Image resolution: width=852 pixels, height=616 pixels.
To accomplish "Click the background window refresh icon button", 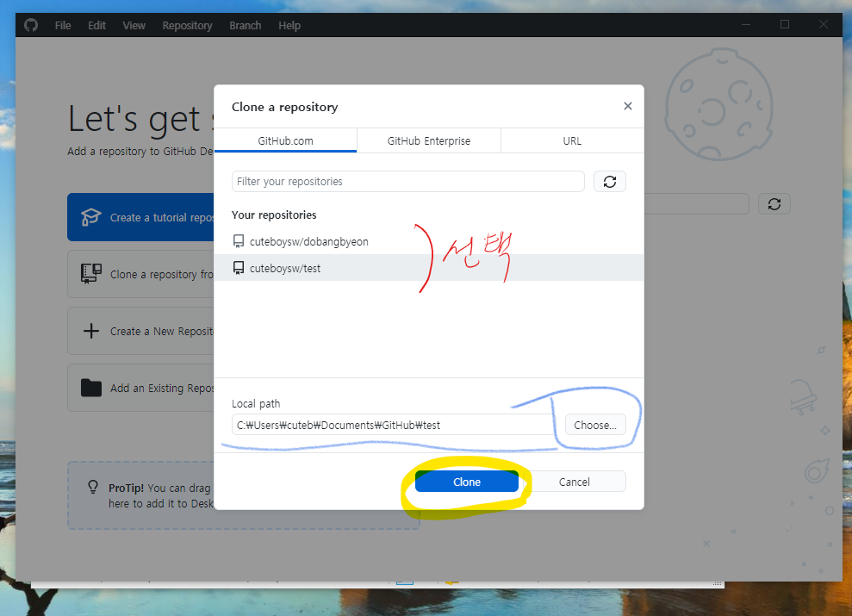I will [x=774, y=204].
